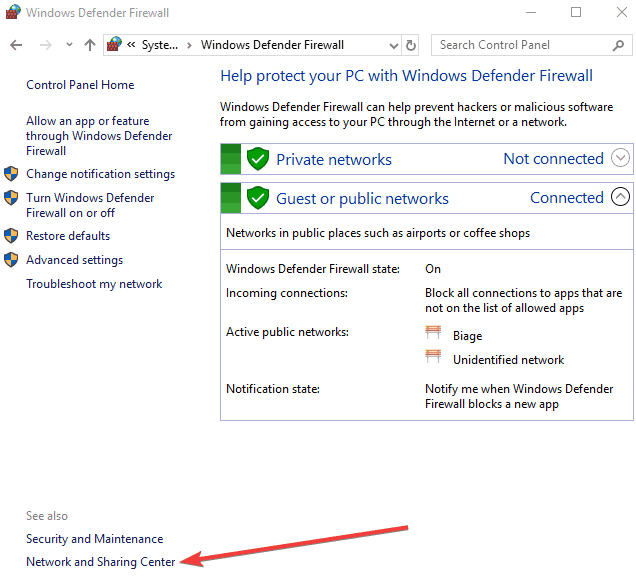636x586 pixels.
Task: Open Security and Maintenance link
Action: 95,539
